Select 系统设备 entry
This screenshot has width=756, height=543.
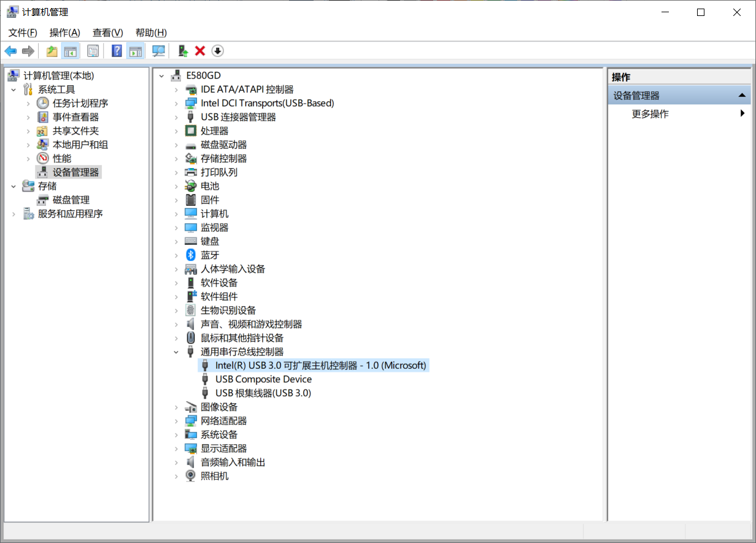(219, 434)
